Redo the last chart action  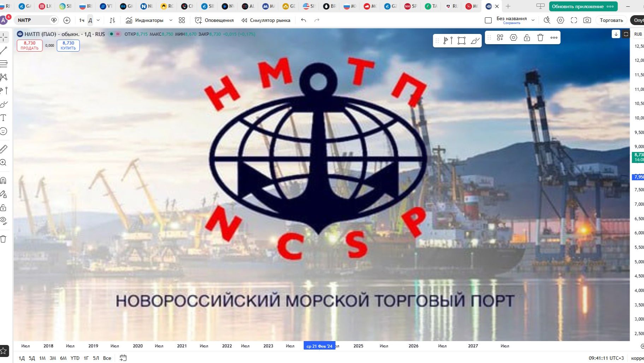pos(317,20)
